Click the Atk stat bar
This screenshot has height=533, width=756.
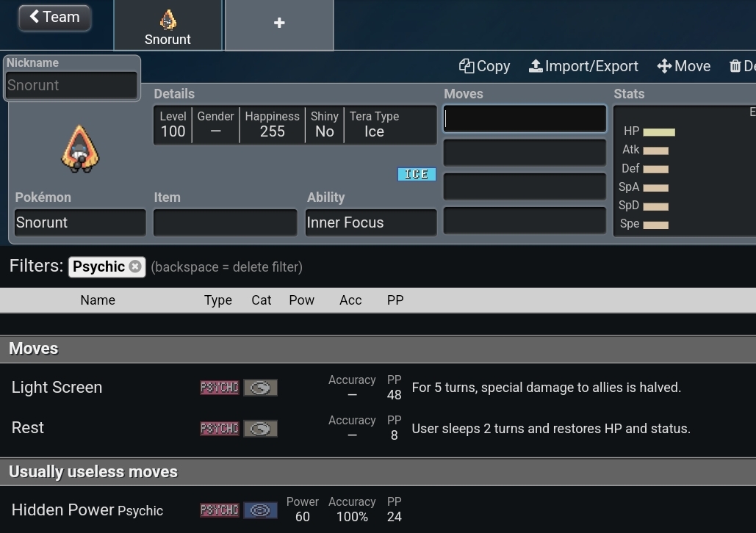tap(655, 151)
